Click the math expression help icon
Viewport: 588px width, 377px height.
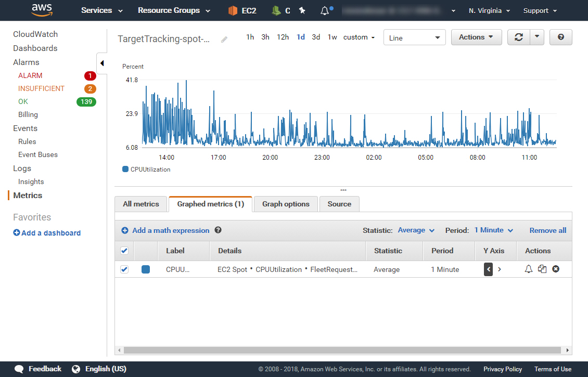(x=218, y=230)
